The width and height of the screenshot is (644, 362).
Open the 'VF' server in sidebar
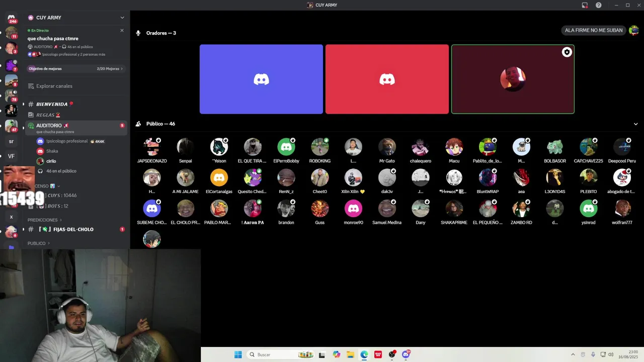pyautogui.click(x=11, y=156)
